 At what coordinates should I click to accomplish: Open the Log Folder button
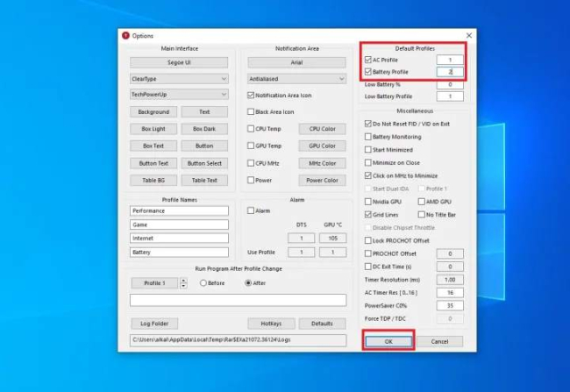pyautogui.click(x=154, y=324)
